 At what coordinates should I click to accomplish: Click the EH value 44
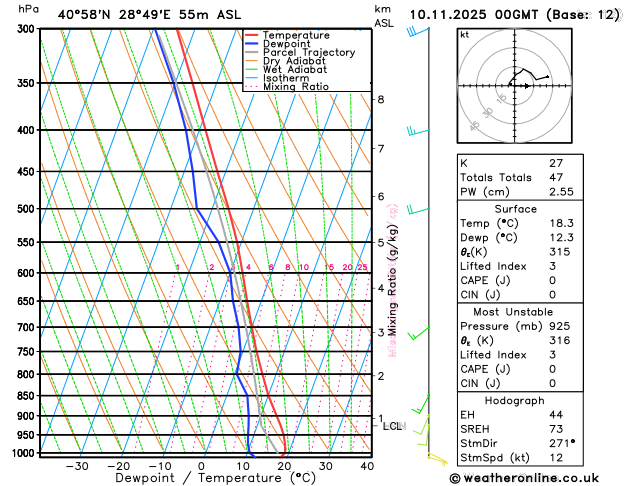[x=556, y=415]
